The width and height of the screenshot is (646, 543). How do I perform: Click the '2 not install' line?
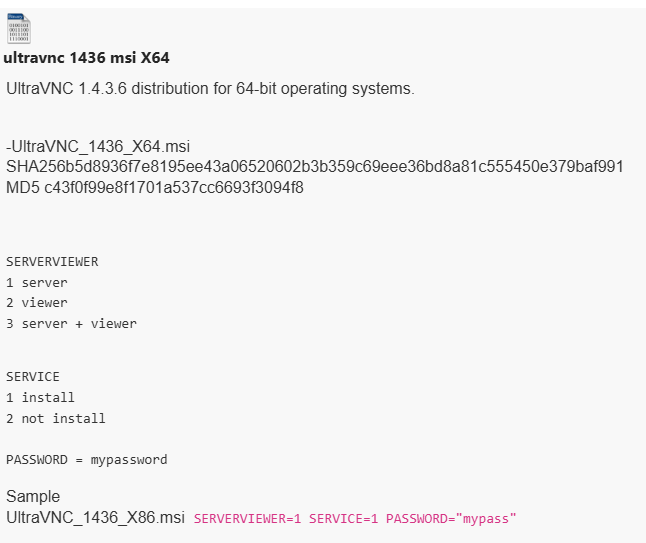pyautogui.click(x=56, y=419)
